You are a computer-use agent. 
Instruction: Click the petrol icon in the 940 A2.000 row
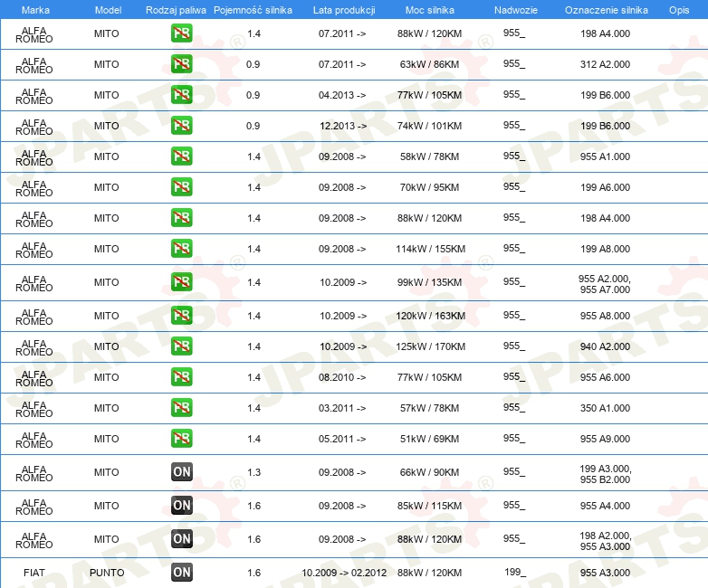point(181,346)
